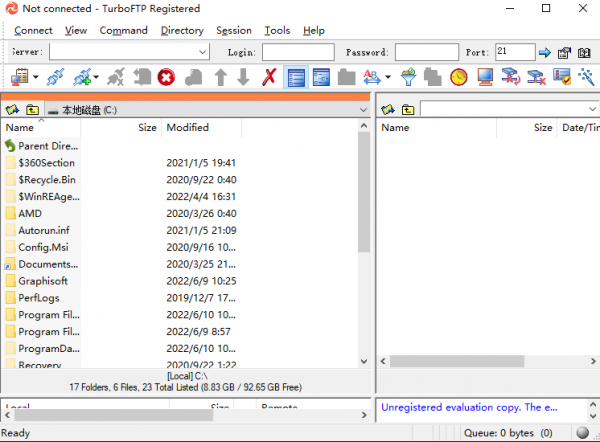The image size is (600, 442).
Task: Click the funnel filter icon
Action: point(408,77)
